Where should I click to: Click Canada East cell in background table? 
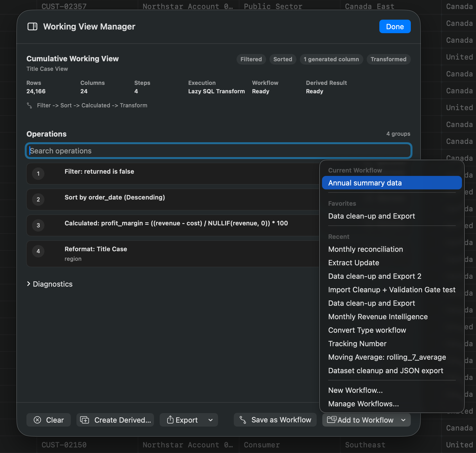point(370,6)
